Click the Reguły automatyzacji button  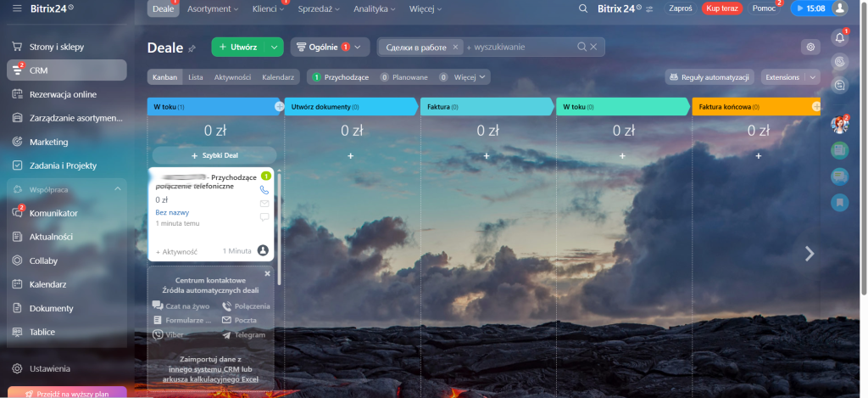(709, 77)
